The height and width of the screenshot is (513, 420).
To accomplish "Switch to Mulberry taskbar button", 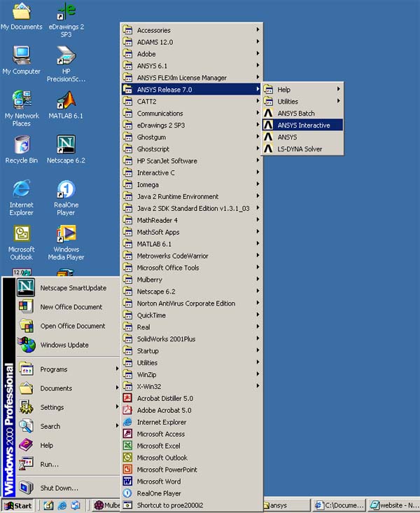I will (106, 506).
